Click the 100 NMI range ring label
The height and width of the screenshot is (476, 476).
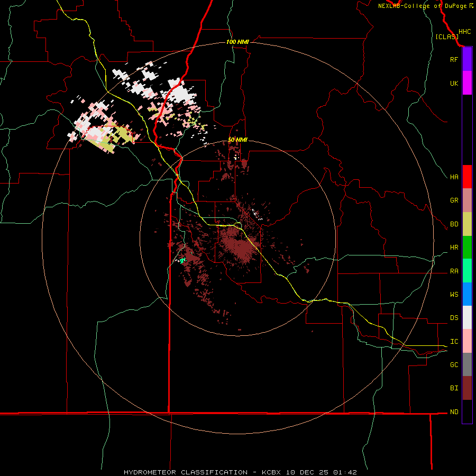pos(237,42)
